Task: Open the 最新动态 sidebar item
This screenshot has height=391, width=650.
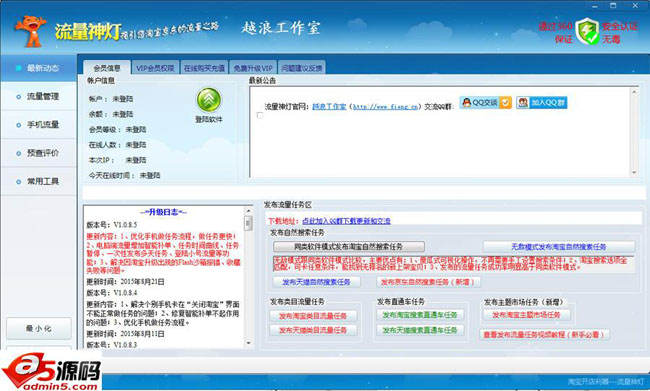Action: pyautogui.click(x=38, y=68)
